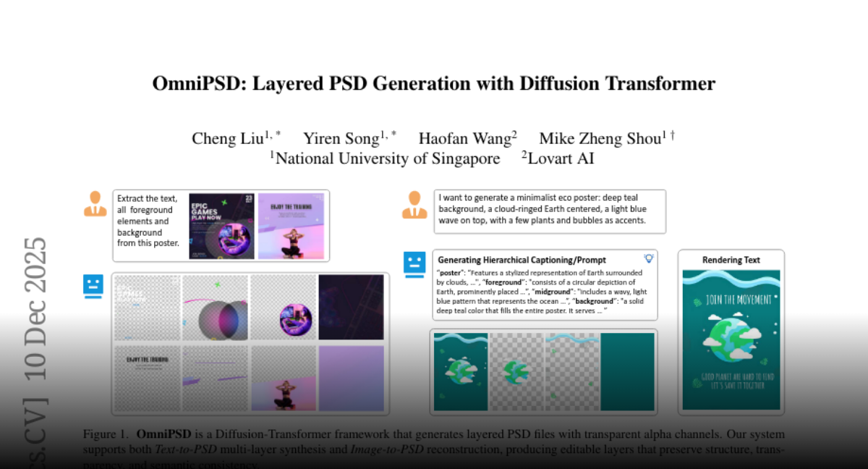Image resolution: width=868 pixels, height=469 pixels.
Task: Click the paper title OmniPSD heading
Action: click(433, 84)
